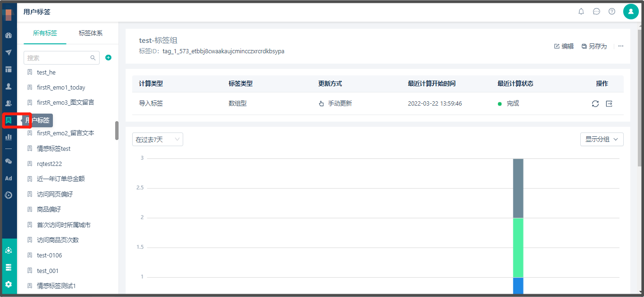Click the 搜索 tag search field

pyautogui.click(x=61, y=58)
